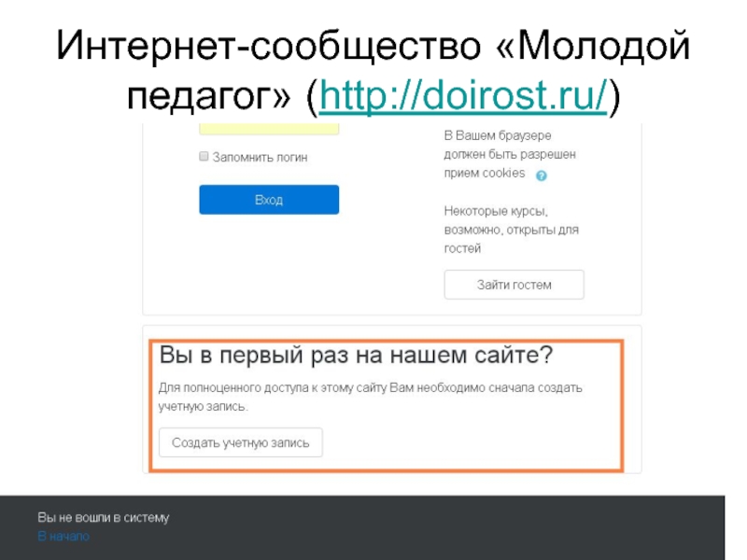747x560 pixels.
Task: Click the word 'гостей' under courses note
Action: (x=462, y=249)
